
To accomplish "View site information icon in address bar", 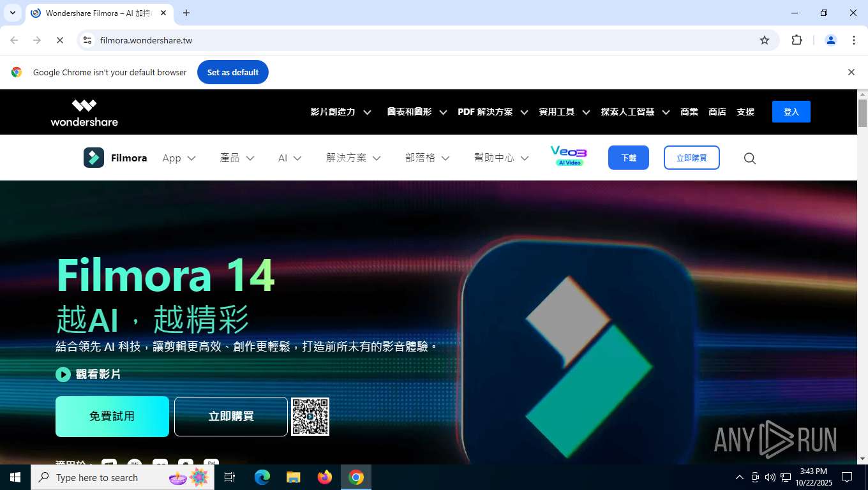I will coord(88,40).
